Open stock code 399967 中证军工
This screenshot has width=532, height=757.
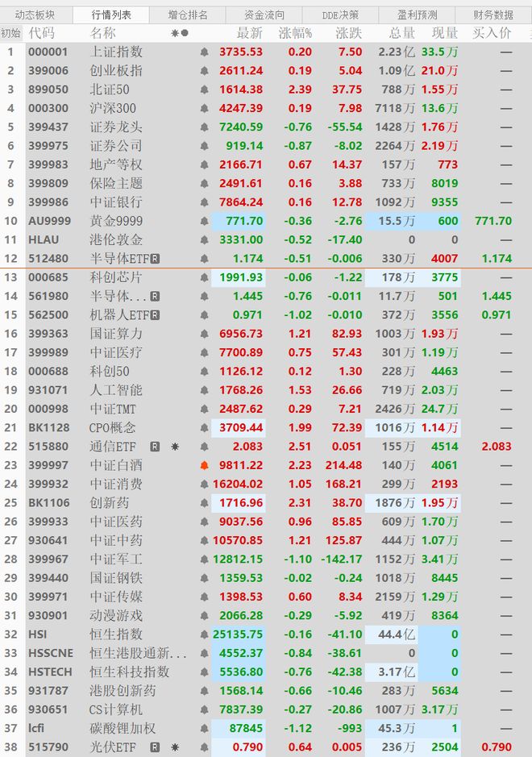48,559
